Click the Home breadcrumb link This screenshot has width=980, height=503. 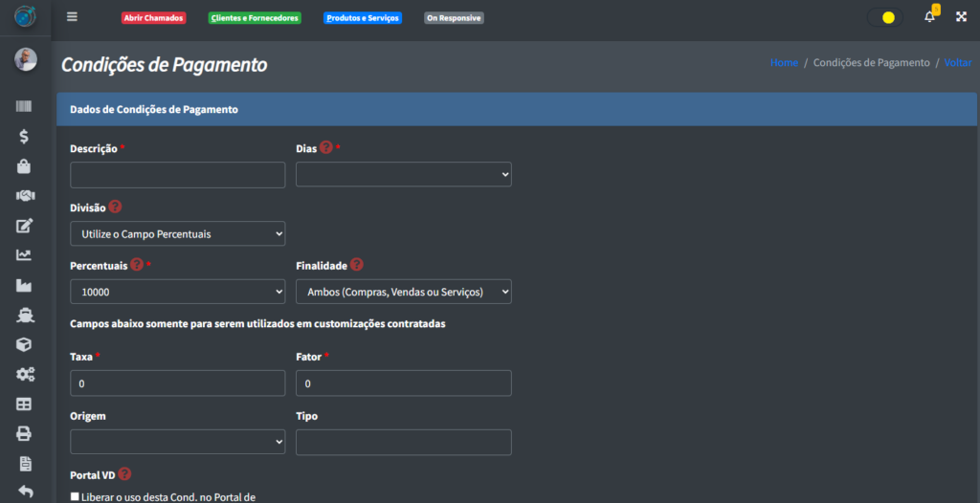click(784, 62)
